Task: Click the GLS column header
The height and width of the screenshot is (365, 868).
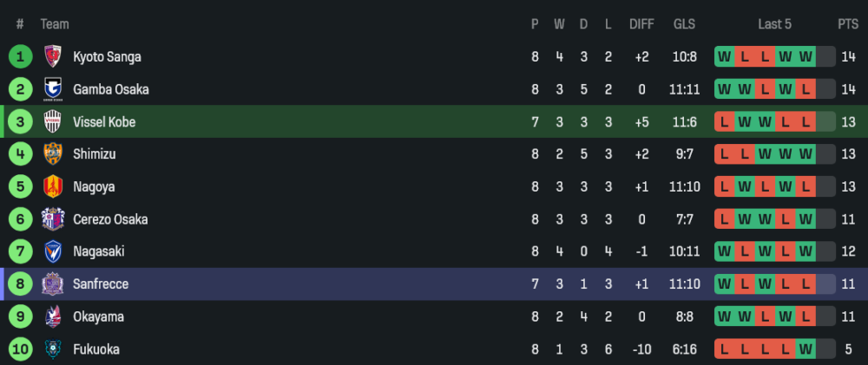Action: [684, 24]
